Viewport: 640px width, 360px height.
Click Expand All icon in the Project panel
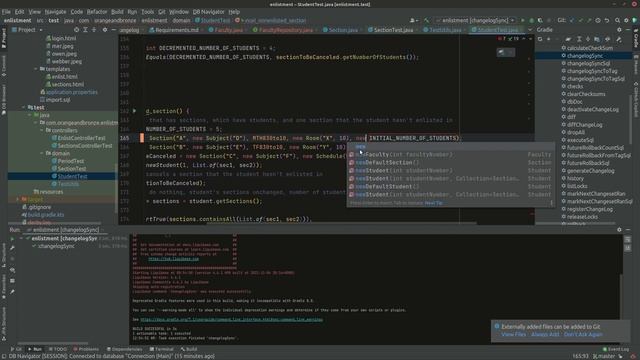point(85,30)
